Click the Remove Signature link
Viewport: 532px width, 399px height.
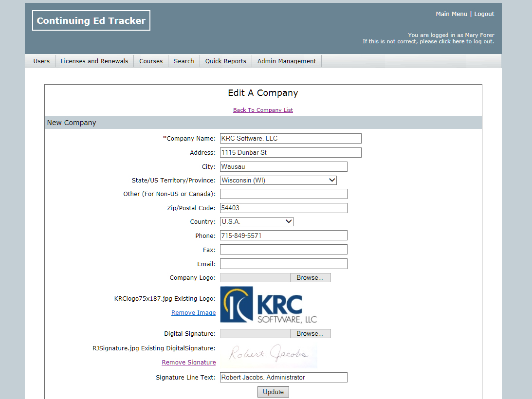pos(189,362)
